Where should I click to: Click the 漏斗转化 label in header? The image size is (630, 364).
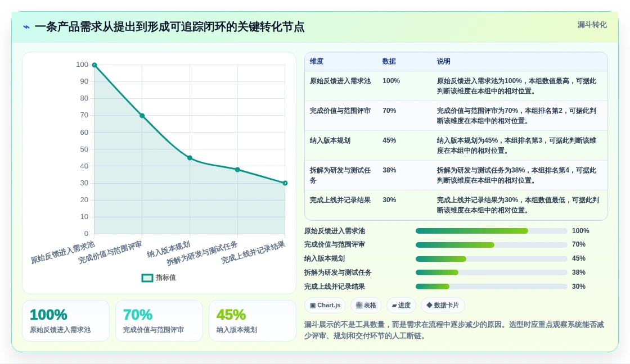coord(592,25)
